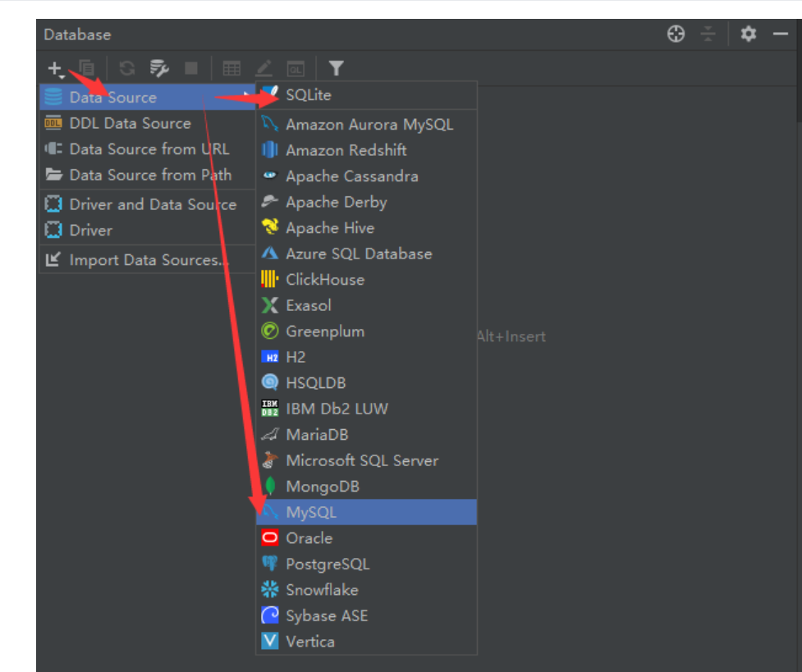The height and width of the screenshot is (672, 802).
Task: Choose DDL Data Source
Action: tap(147, 123)
